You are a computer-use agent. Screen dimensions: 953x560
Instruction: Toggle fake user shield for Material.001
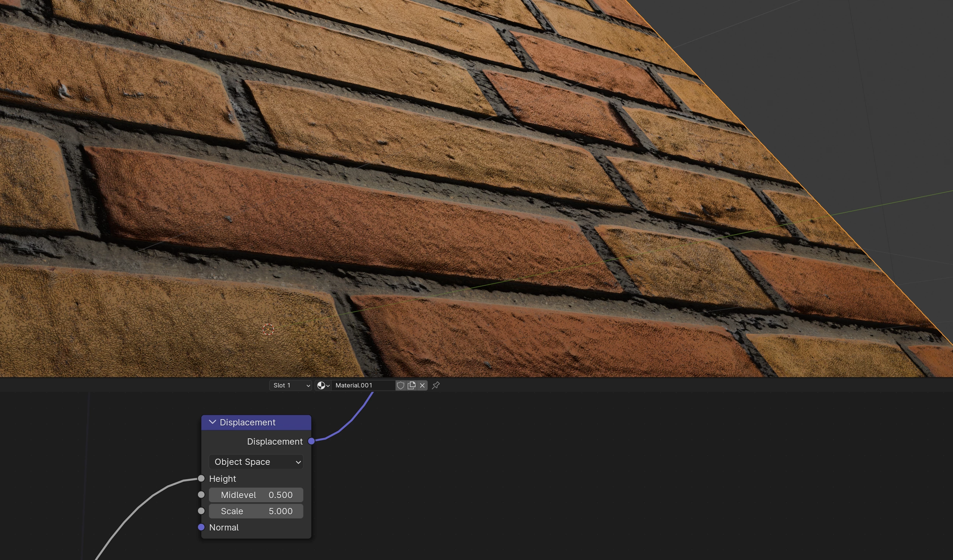coord(400,385)
